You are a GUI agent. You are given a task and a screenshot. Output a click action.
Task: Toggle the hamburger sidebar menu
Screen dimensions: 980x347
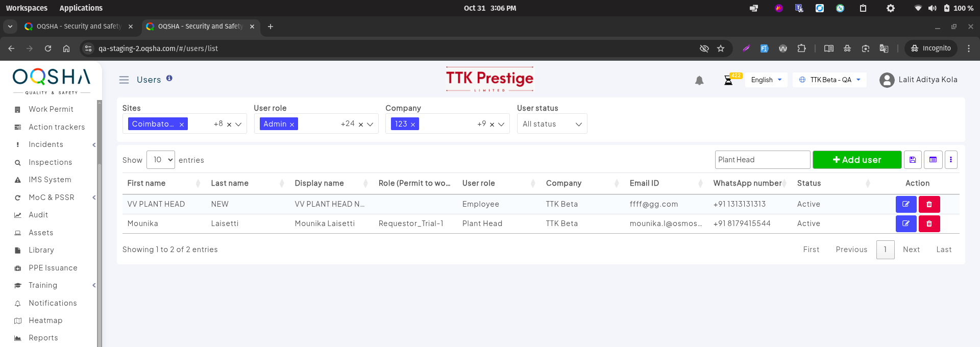point(124,80)
